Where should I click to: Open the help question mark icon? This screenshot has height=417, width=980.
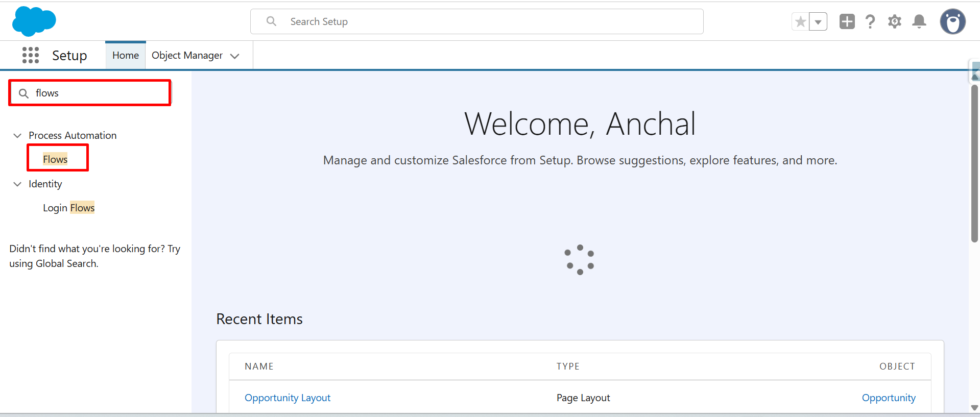tap(870, 21)
